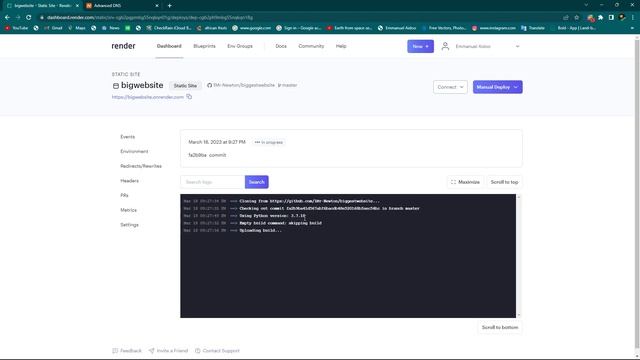Open Headers in the sidebar
This screenshot has height=360, width=640.
[x=129, y=181]
